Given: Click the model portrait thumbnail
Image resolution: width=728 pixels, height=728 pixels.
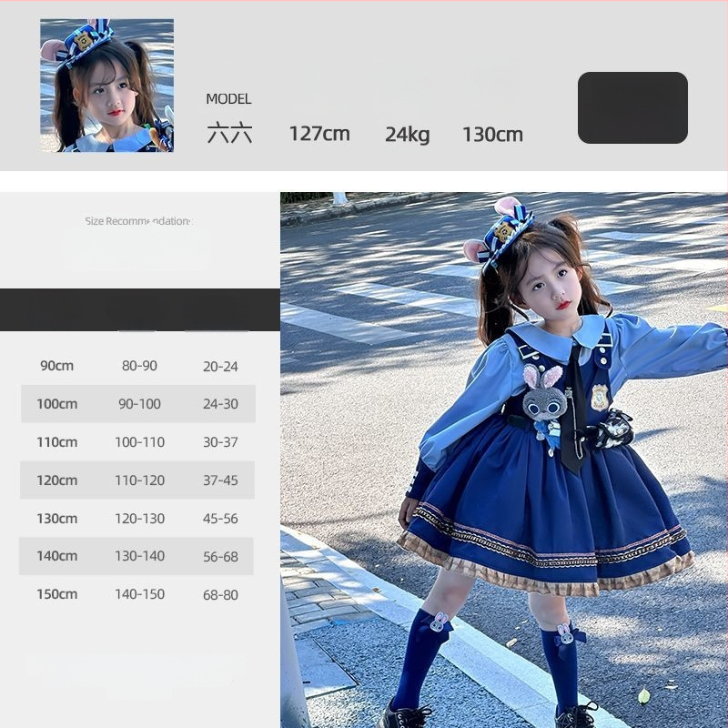Looking at the screenshot, I should [106, 86].
